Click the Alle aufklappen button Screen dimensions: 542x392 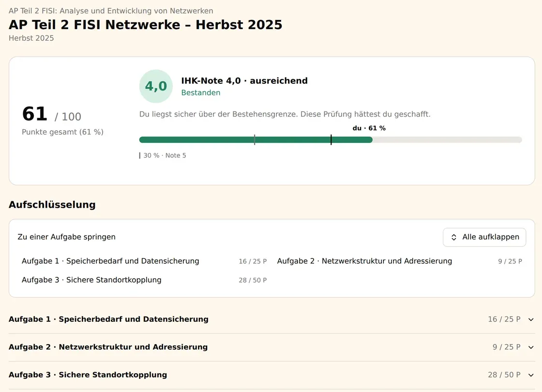(484, 237)
